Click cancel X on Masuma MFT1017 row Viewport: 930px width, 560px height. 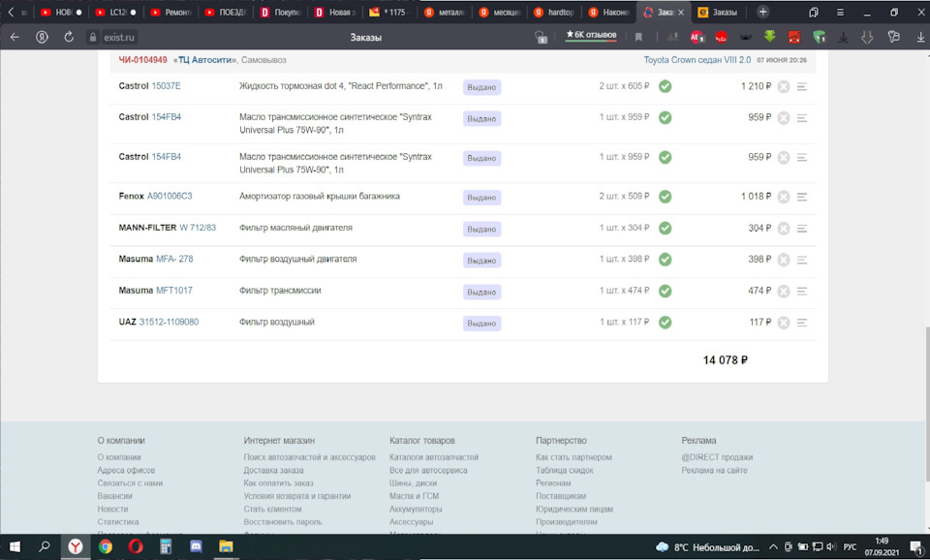(784, 291)
